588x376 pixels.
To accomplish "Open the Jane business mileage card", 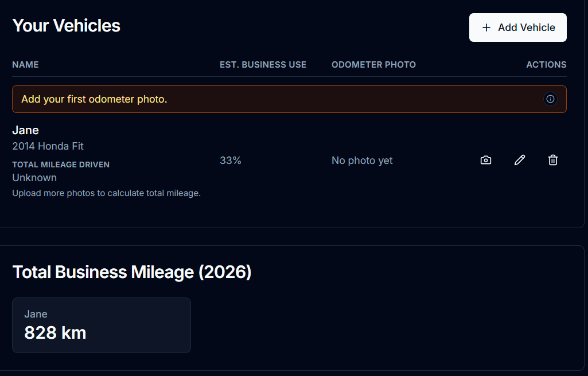I will [102, 325].
